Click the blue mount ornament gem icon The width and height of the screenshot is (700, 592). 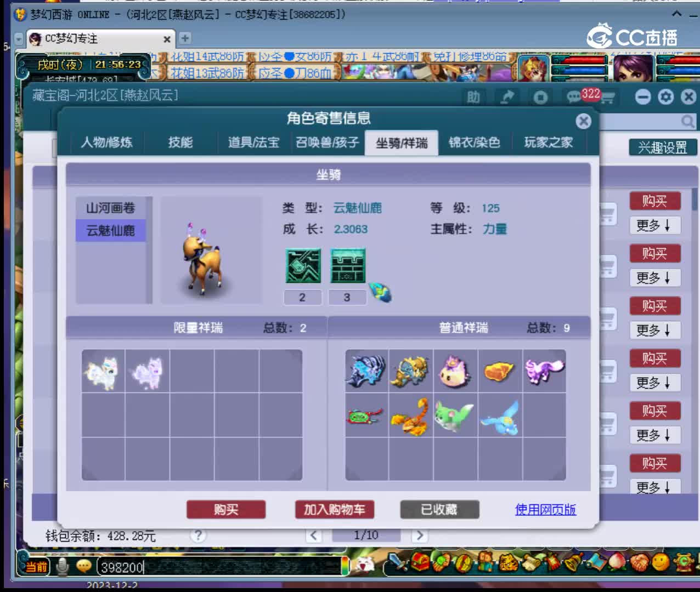pos(380,292)
